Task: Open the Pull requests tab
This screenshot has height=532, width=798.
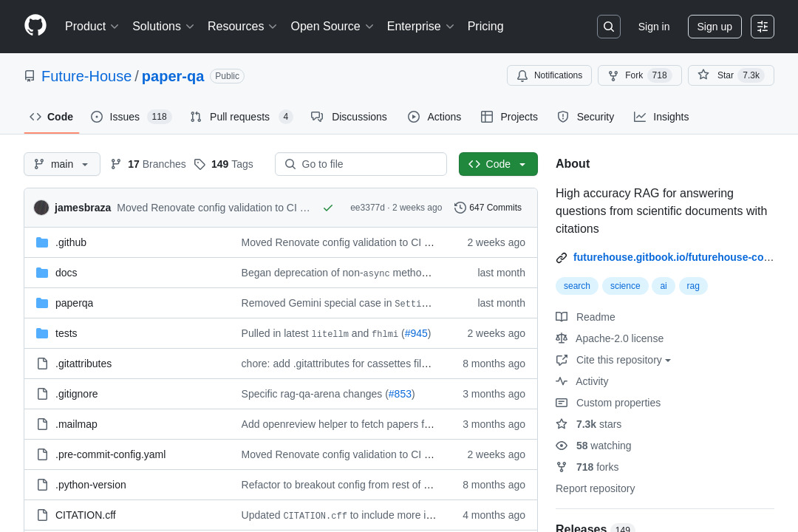Action: coord(241,117)
